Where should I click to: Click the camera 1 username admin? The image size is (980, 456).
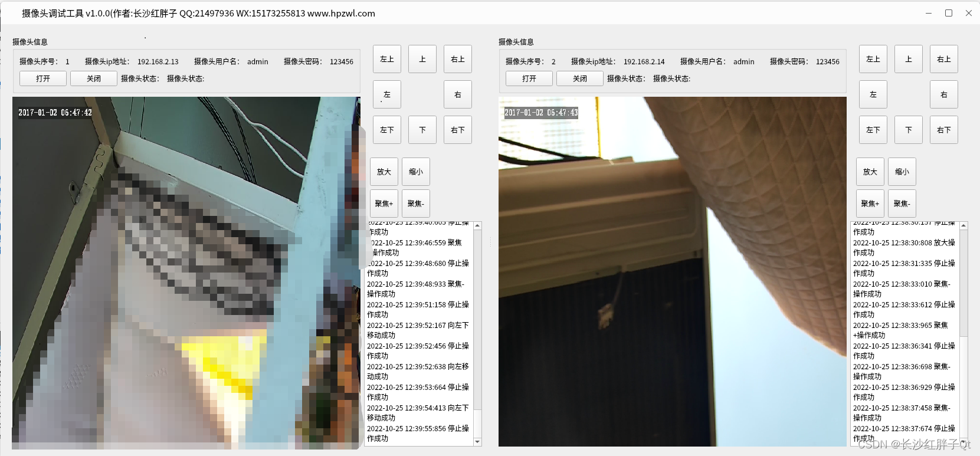click(x=258, y=61)
